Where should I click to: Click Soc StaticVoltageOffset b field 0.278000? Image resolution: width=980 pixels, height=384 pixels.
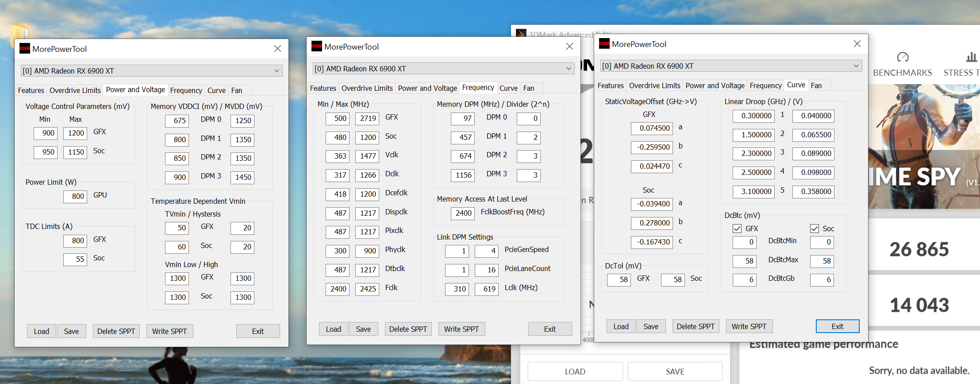click(x=652, y=223)
